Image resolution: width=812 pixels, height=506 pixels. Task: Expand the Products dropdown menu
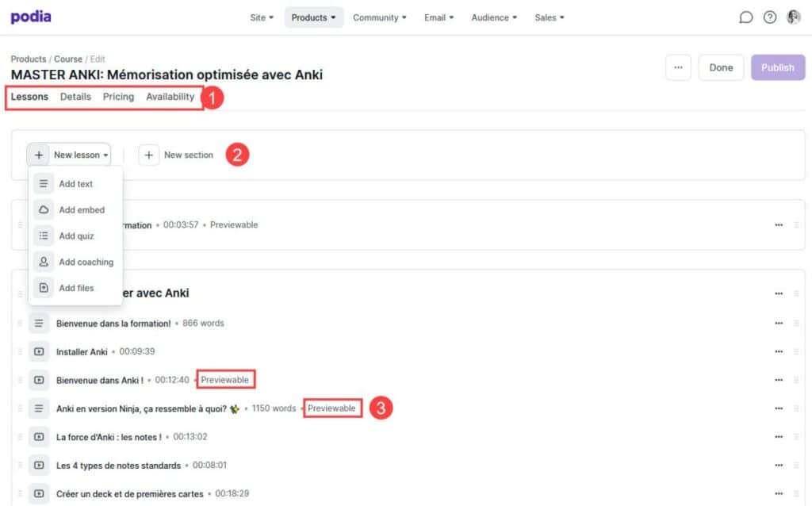coord(313,17)
